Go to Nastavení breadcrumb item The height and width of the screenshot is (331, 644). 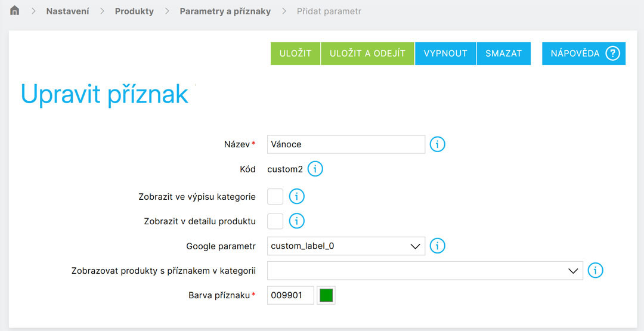pyautogui.click(x=68, y=11)
